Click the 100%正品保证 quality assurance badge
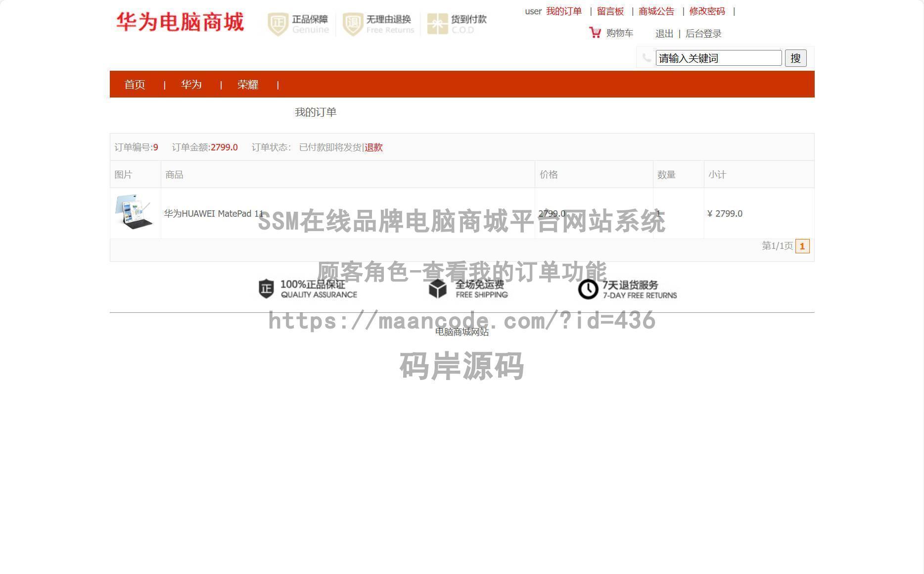This screenshot has height=574, width=924. pos(308,289)
